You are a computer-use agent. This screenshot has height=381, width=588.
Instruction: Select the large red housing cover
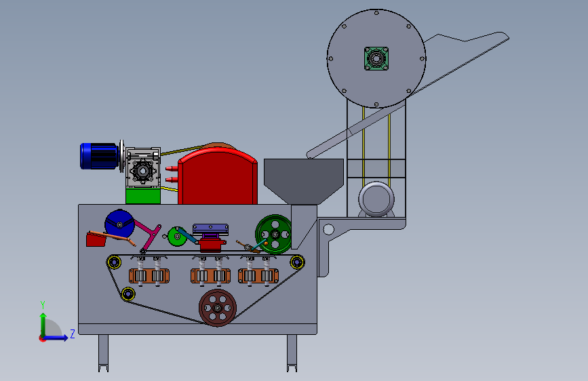coord(218,176)
